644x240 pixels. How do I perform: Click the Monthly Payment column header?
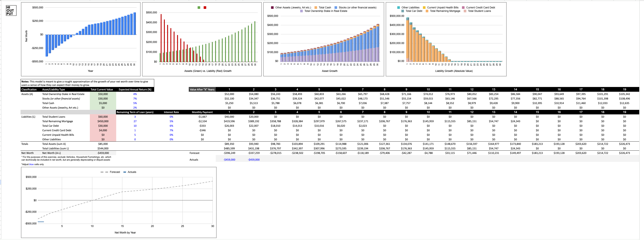[202, 112]
